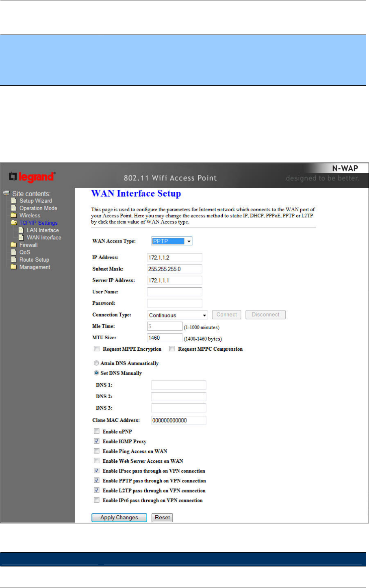Viewport: 369px width, 588px height.
Task: Open Setup Wizard in the sidebar
Action: (x=36, y=201)
